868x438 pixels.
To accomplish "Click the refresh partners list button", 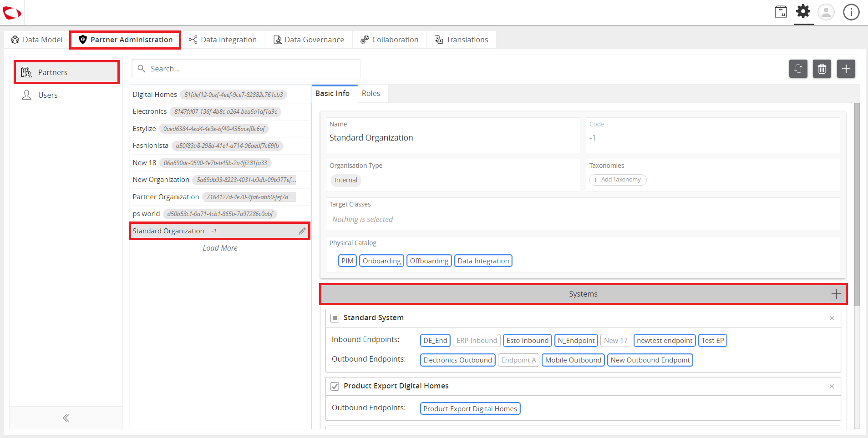I will [798, 69].
